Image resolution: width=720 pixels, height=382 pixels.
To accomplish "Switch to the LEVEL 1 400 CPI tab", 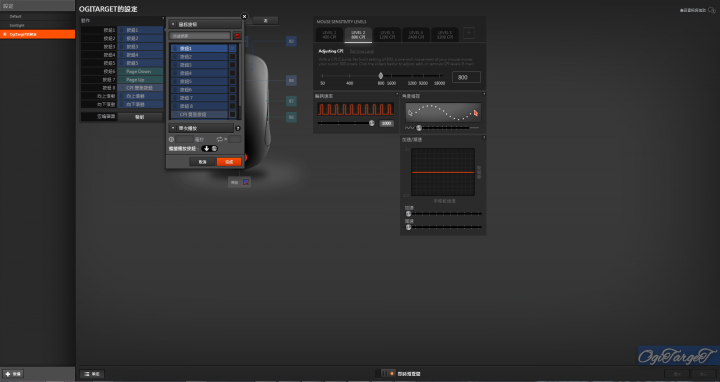I will [329, 35].
